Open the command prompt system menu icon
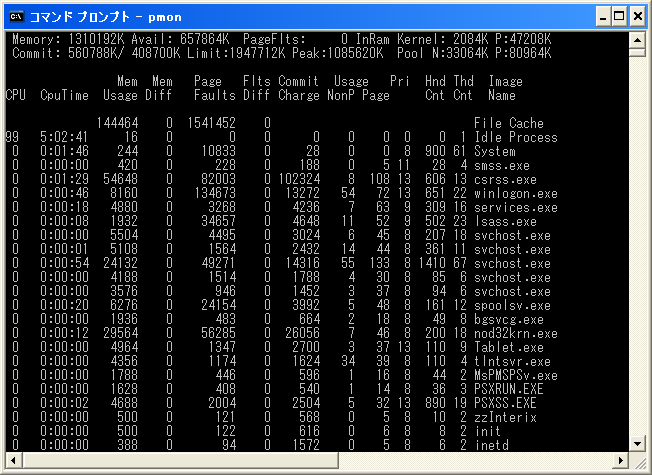This screenshot has height=475, width=652. tap(17, 17)
